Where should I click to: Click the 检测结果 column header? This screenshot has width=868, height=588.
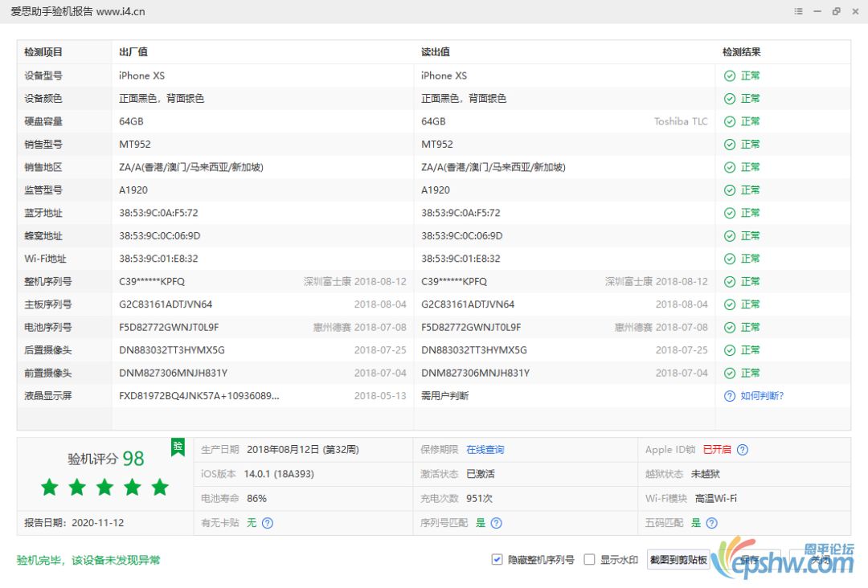(x=742, y=52)
